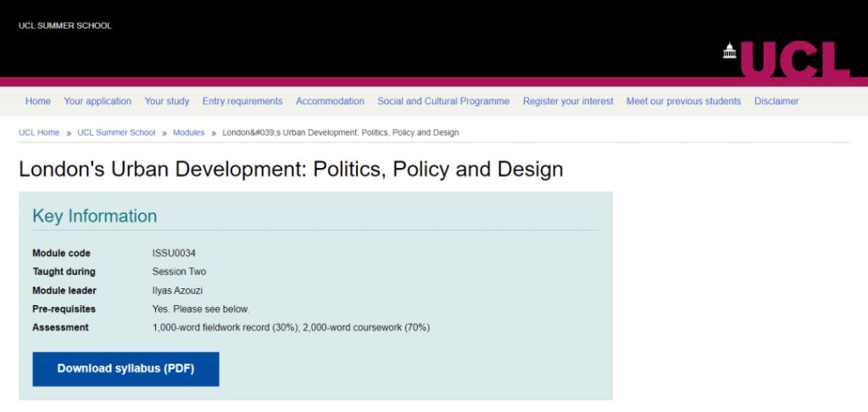
Task: Select module code ISSU0034
Action: point(174,253)
